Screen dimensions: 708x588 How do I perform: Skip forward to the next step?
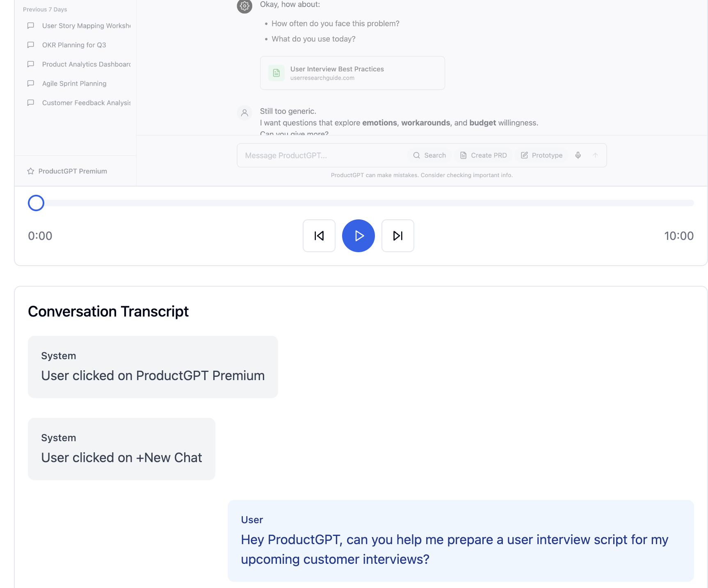pos(397,236)
